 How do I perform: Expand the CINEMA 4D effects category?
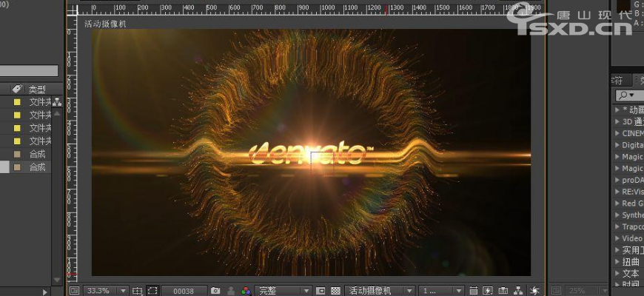click(x=617, y=133)
